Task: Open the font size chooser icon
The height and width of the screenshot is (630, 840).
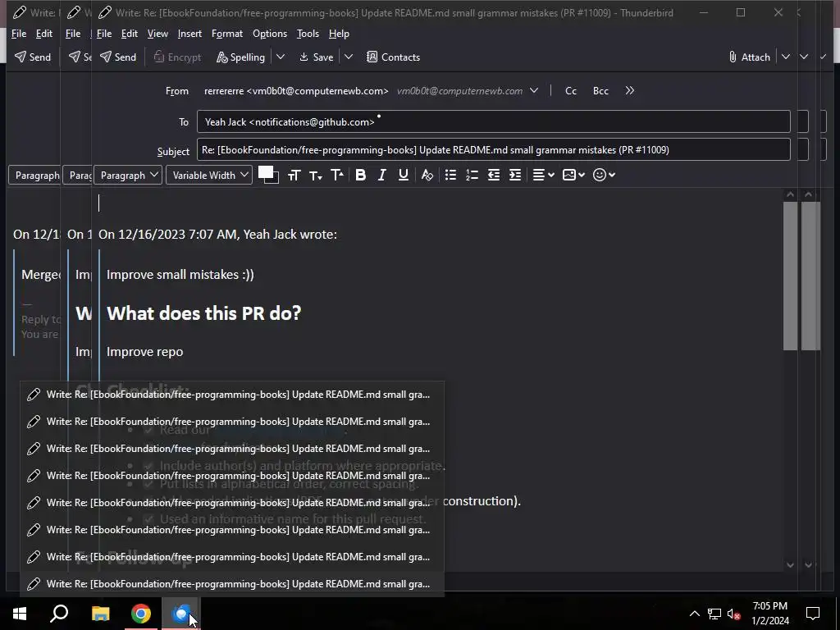Action: pos(294,176)
